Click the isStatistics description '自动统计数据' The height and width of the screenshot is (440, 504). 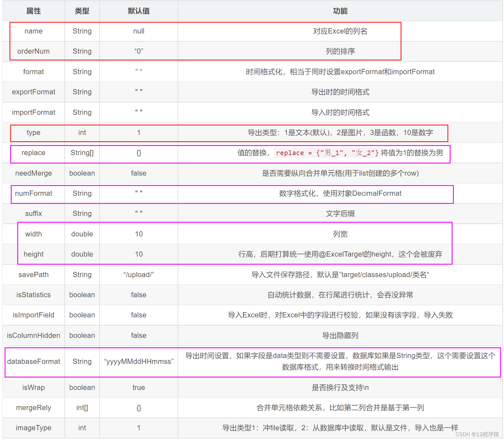click(340, 295)
